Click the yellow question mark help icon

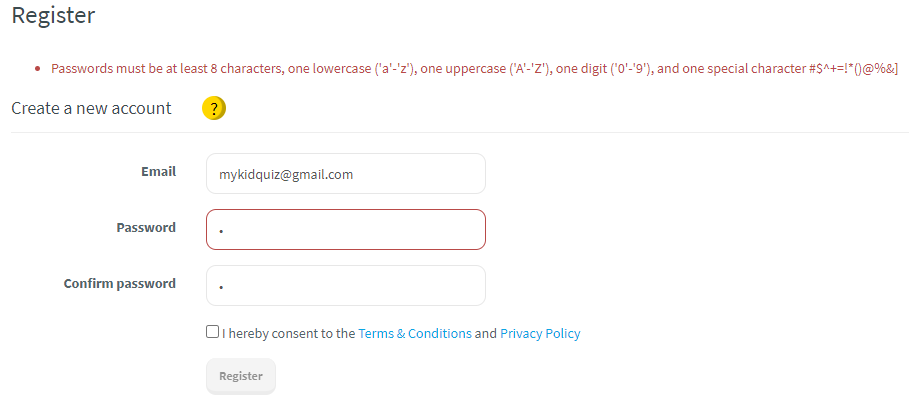213,108
